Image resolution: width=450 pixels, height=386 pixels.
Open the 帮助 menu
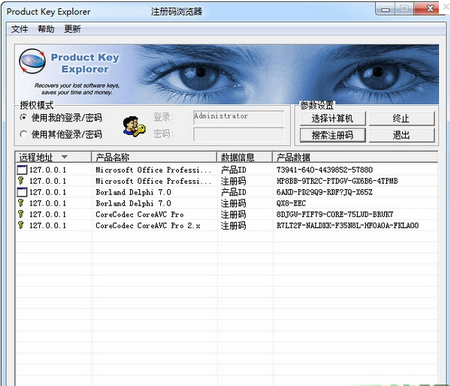pos(46,29)
